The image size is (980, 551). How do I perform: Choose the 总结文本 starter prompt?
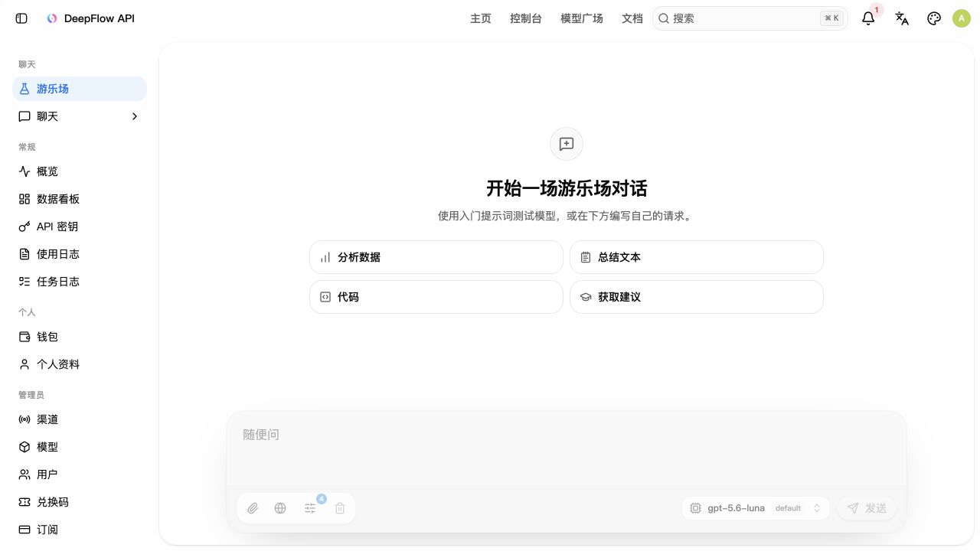[697, 257]
